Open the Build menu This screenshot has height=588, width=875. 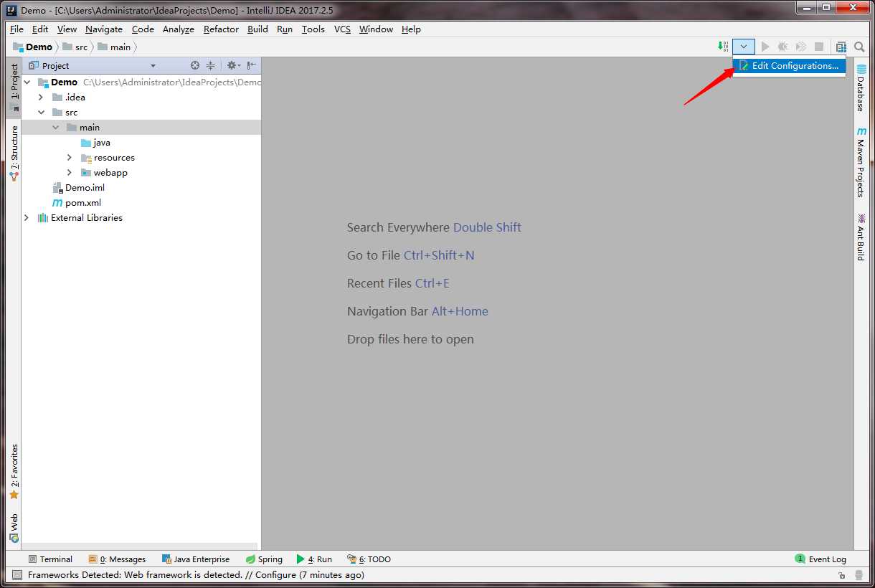(257, 29)
